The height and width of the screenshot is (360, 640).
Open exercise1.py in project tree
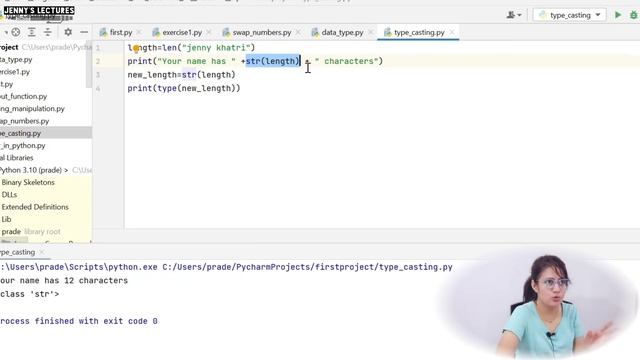pos(15,72)
